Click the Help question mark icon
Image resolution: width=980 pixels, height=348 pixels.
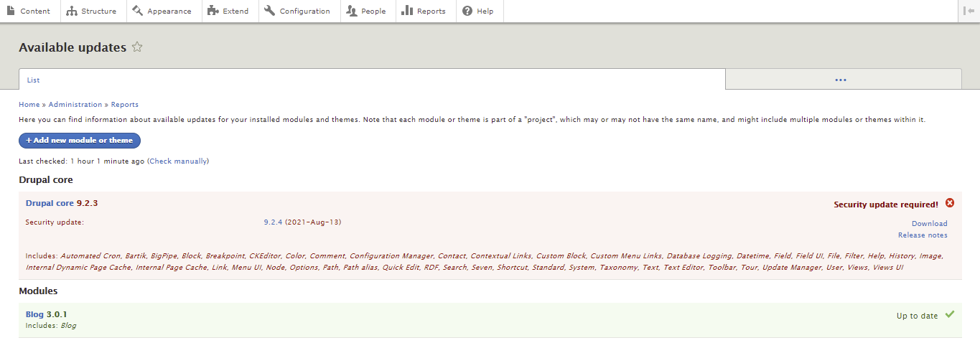(x=467, y=11)
